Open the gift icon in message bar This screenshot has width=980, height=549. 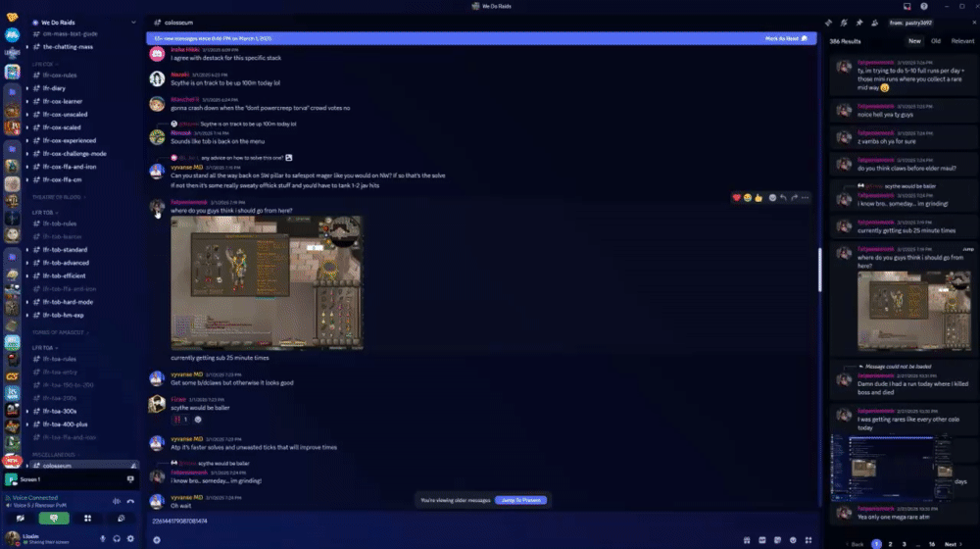click(x=747, y=540)
